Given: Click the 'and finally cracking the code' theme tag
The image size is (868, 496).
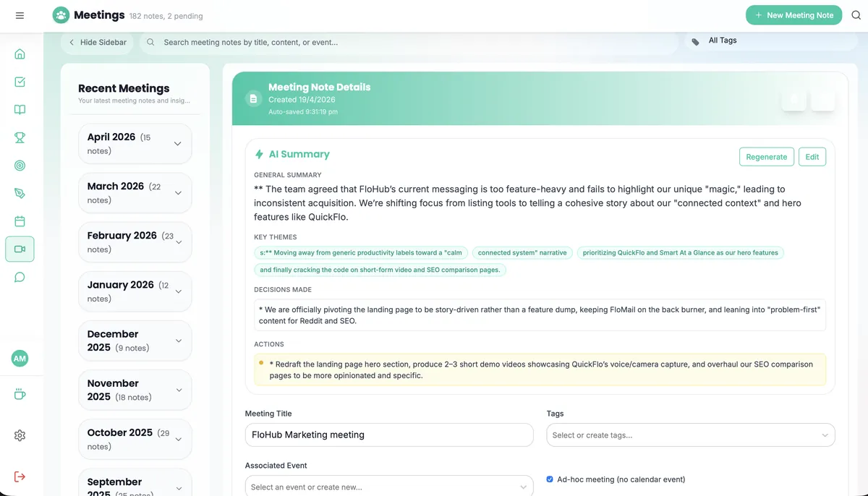Looking at the screenshot, I should 380,270.
